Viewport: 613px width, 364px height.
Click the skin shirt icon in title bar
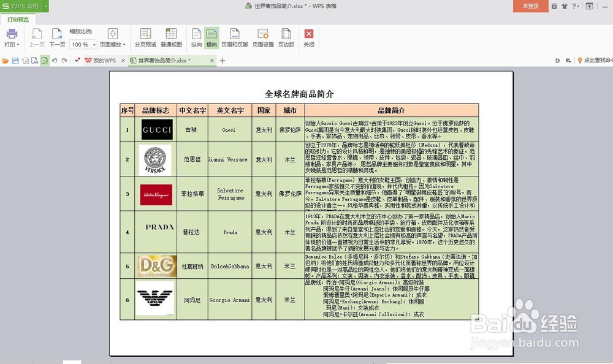point(565,6)
